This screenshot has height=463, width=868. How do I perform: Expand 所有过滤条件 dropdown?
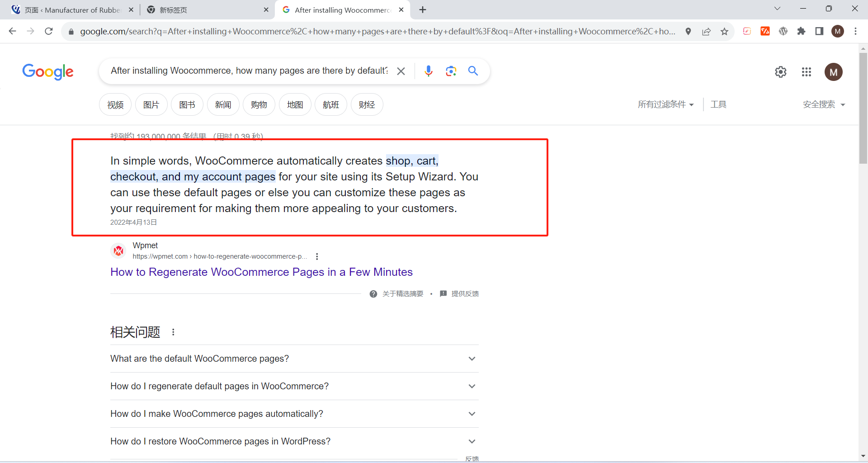[x=665, y=104]
